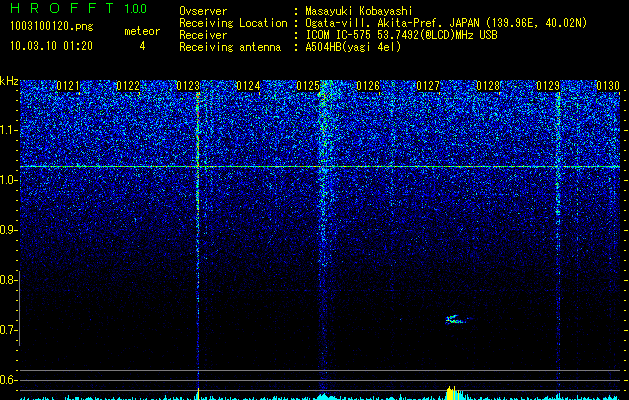Viewport: 629px width, 400px height.
Task: Click the 0.9 kHz frequency tick label
Action: [8, 230]
